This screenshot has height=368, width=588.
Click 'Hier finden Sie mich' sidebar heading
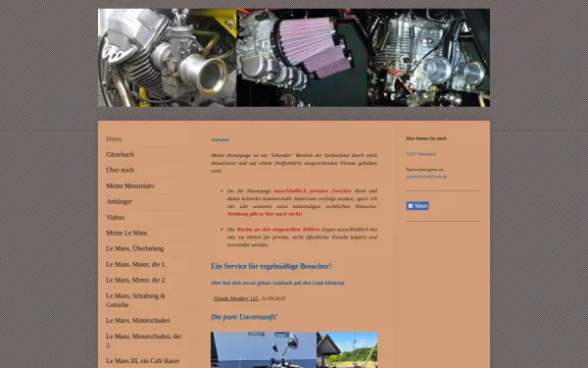coord(426,138)
